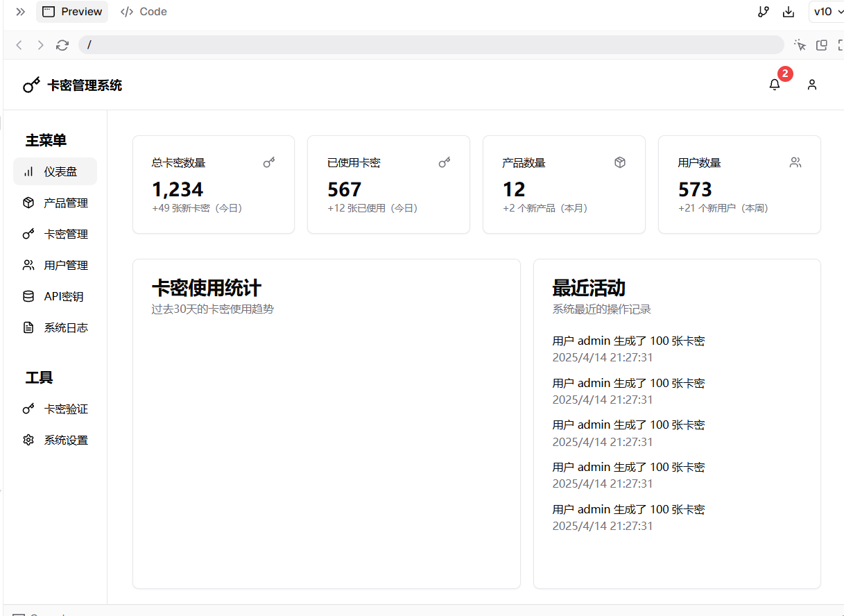Image resolution: width=844 pixels, height=616 pixels.
Task: Click the box icon on 产品数量 card
Action: pyautogui.click(x=620, y=162)
